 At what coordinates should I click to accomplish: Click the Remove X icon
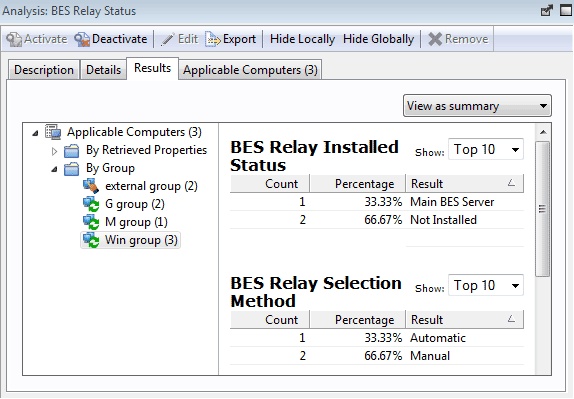click(435, 39)
